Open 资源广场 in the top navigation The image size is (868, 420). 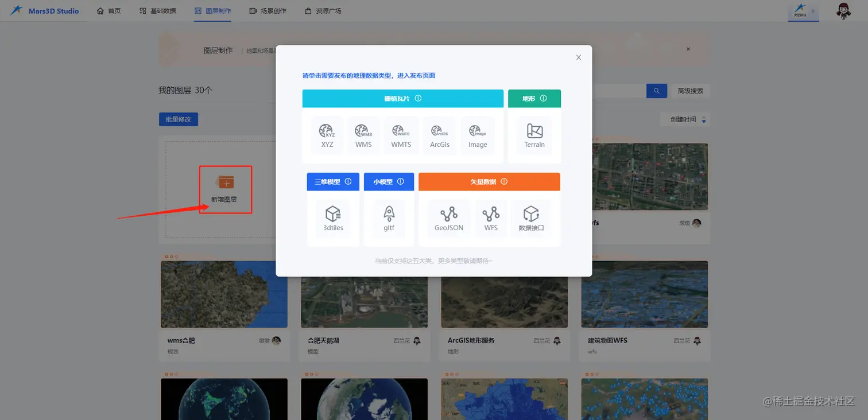323,11
